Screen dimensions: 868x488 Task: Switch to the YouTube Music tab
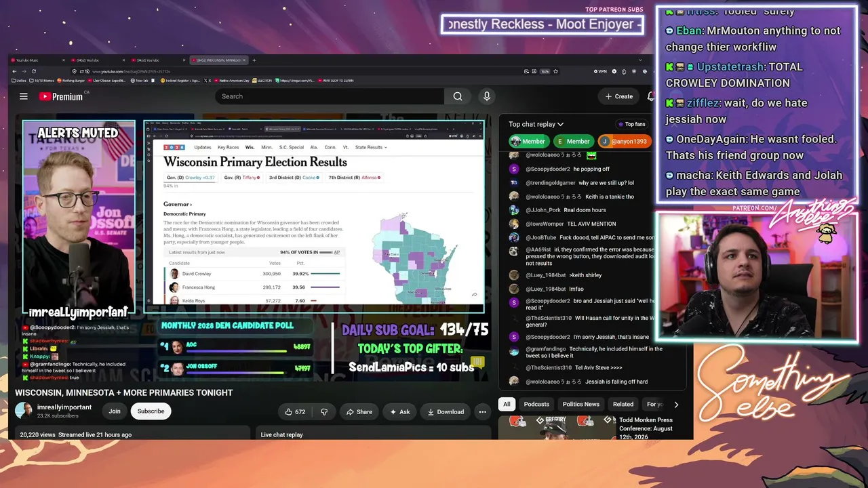(x=37, y=60)
